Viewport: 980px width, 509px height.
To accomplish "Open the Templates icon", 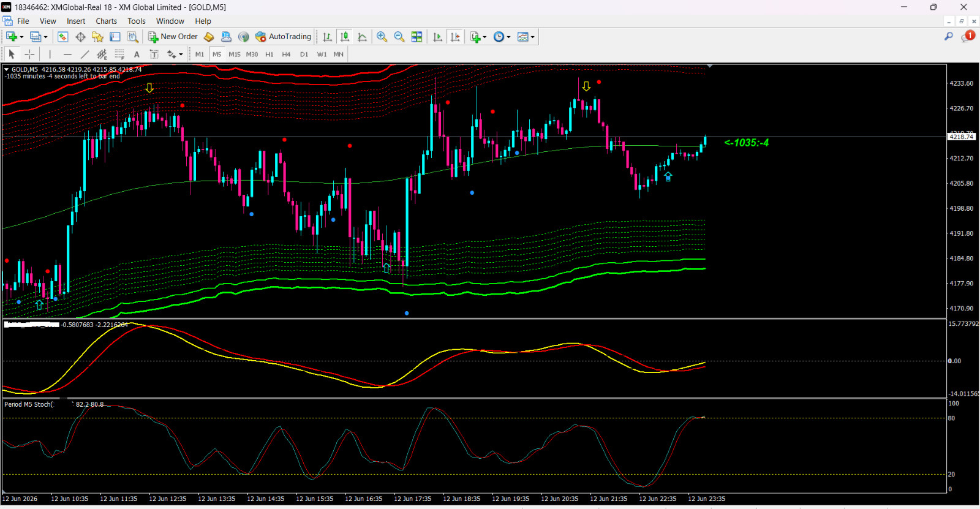I will (523, 37).
